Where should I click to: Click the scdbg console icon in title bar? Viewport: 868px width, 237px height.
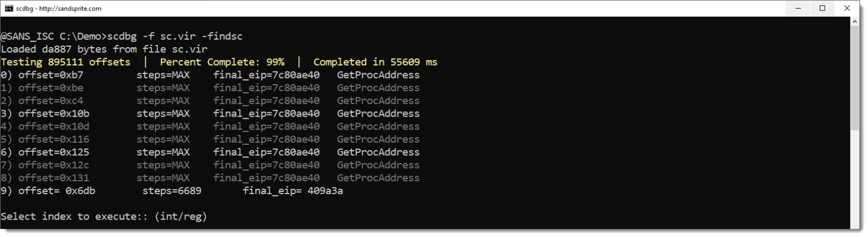9,8
